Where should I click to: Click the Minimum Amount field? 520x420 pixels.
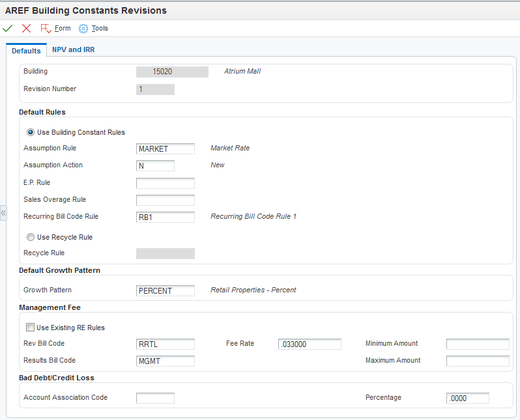click(478, 344)
